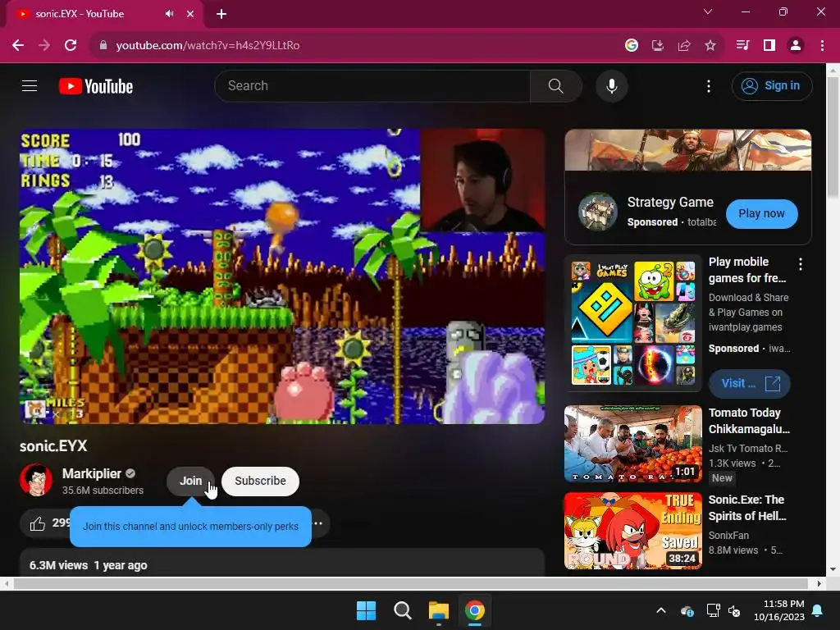Open the notification bell in taskbar

coord(818,610)
